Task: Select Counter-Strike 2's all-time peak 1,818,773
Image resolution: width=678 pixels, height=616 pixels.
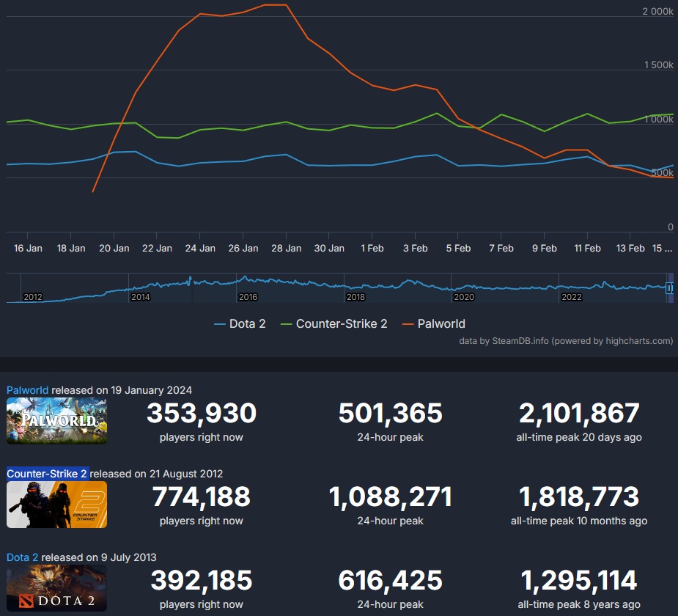Action: click(x=579, y=496)
